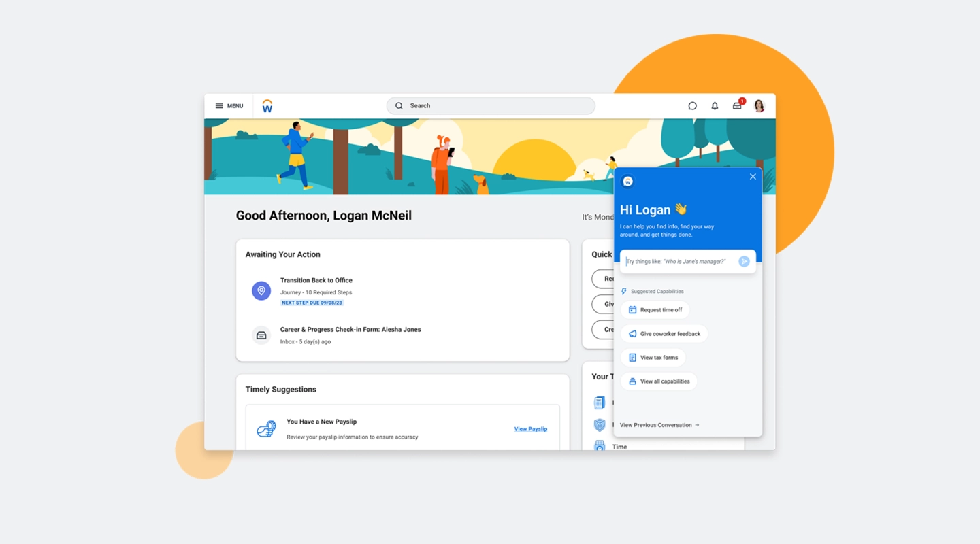
Task: Open You Have a New Payslip heading
Action: coord(321,422)
